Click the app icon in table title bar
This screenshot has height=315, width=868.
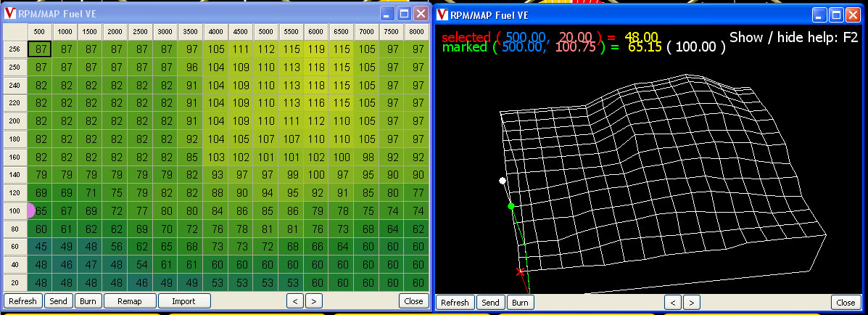(10, 13)
